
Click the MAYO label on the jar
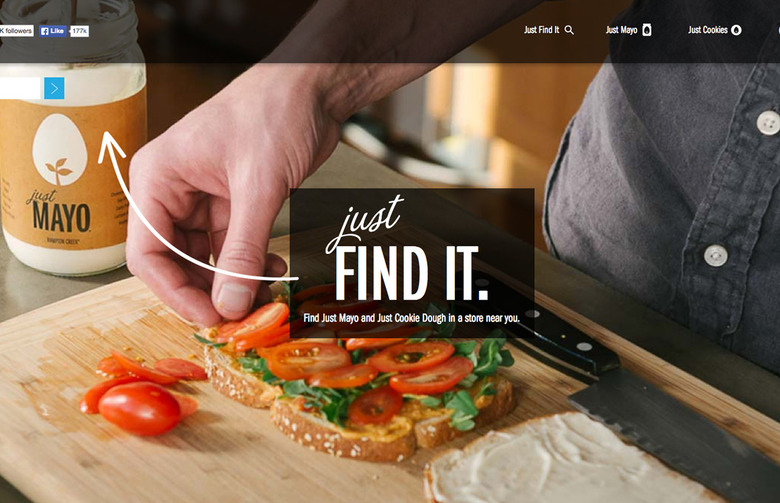[62, 217]
